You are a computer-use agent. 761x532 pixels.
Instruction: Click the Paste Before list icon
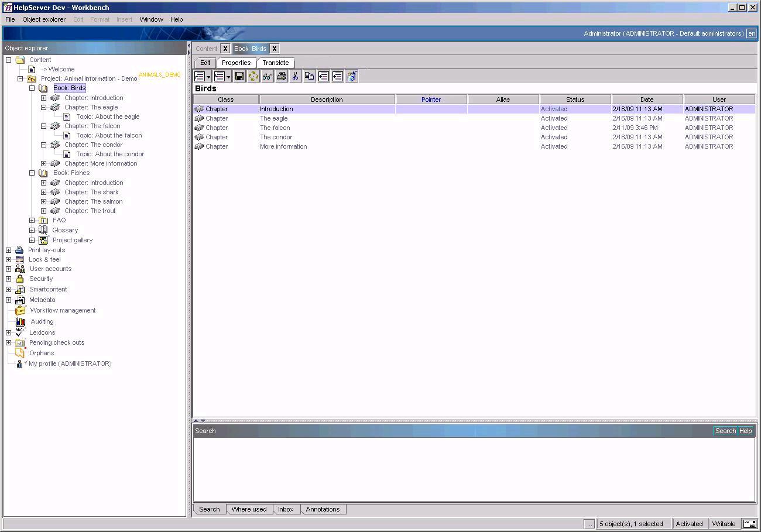tap(323, 76)
